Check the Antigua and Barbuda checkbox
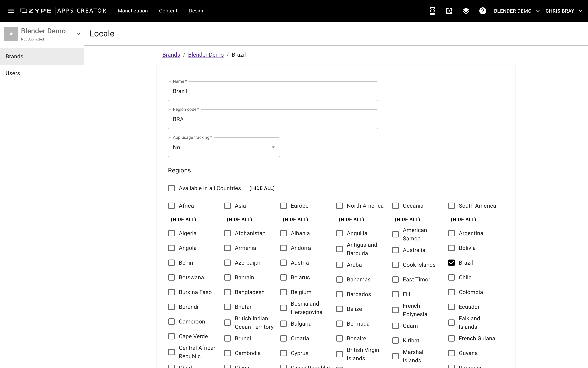This screenshot has width=588, height=368. (x=339, y=249)
